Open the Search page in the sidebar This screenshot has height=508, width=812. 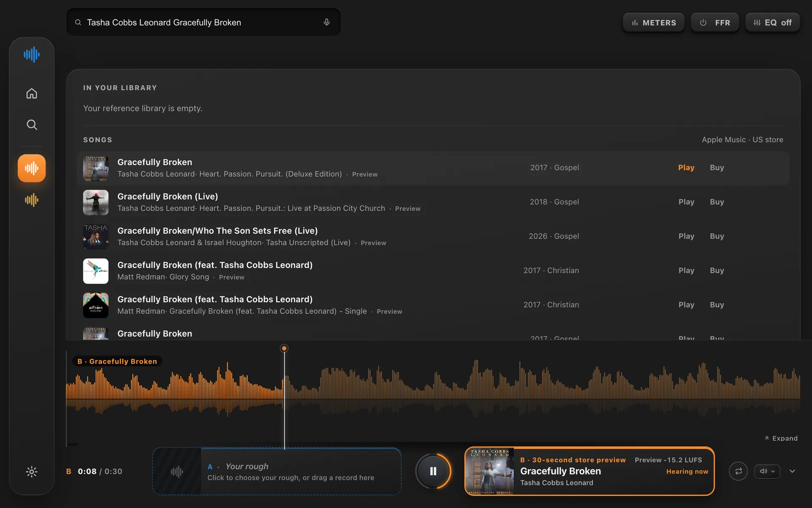(32, 124)
